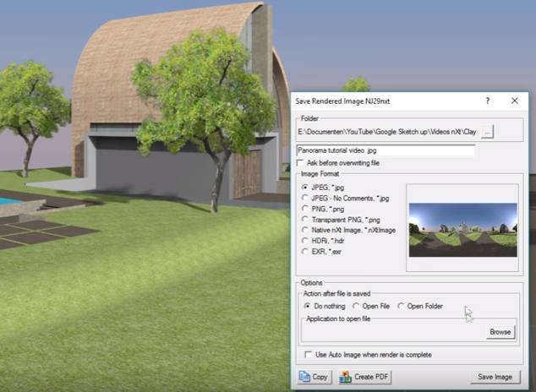Image resolution: width=536 pixels, height=392 pixels.
Task: Select the EXR, *.exr format
Action: click(304, 251)
